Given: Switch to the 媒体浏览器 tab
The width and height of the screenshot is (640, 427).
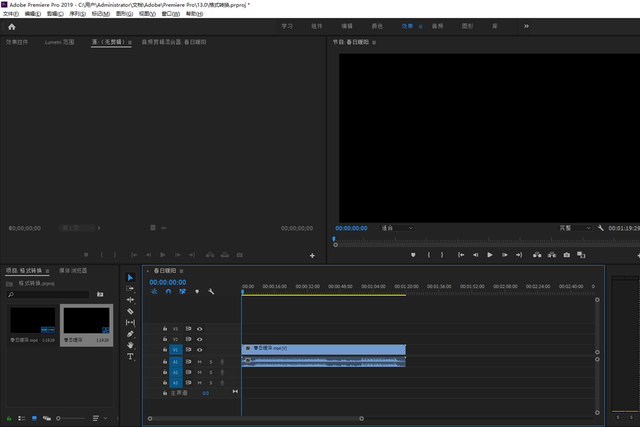Looking at the screenshot, I should click(73, 270).
